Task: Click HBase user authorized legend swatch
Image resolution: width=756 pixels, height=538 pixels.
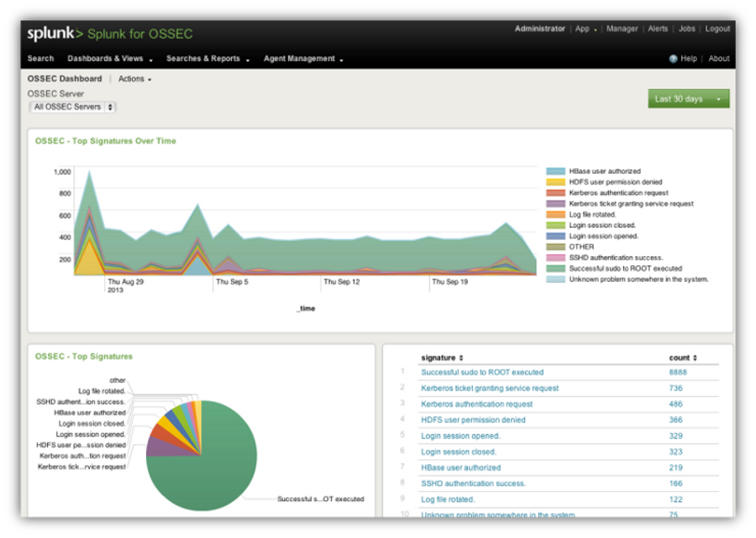Action: [x=555, y=171]
